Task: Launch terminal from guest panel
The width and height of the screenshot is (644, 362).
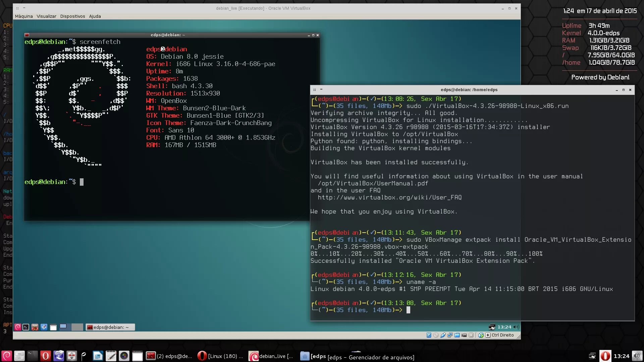Action: tap(26, 327)
